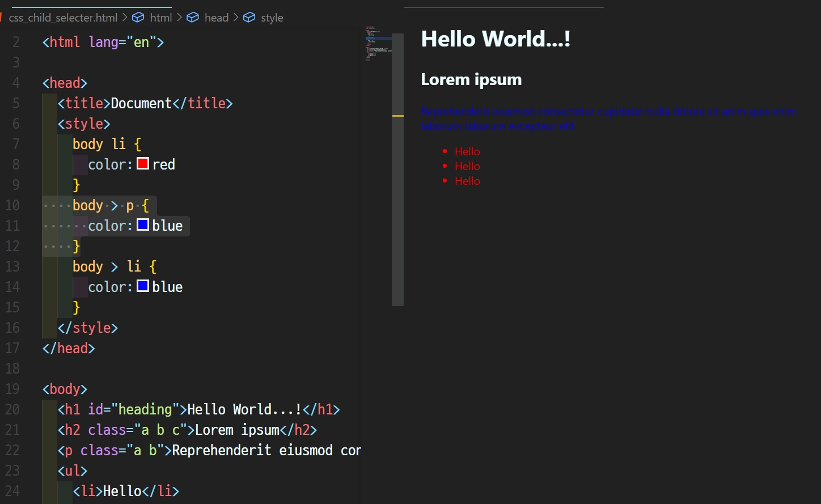This screenshot has width=821, height=504.
Task: Click the <ul> tag on line 23
Action: coord(73,471)
